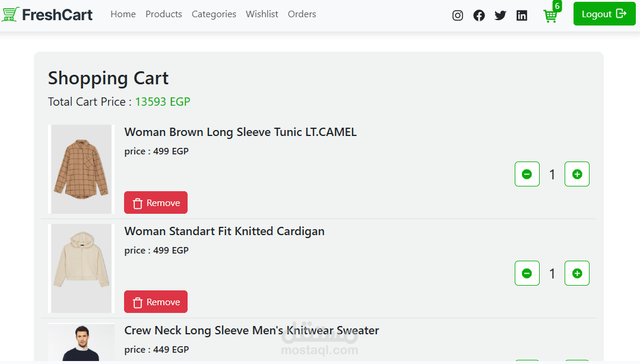The height and width of the screenshot is (364, 640).
Task: Decrease quantity of Woman Standart Fit Knitted Cardigan
Action: click(x=527, y=273)
